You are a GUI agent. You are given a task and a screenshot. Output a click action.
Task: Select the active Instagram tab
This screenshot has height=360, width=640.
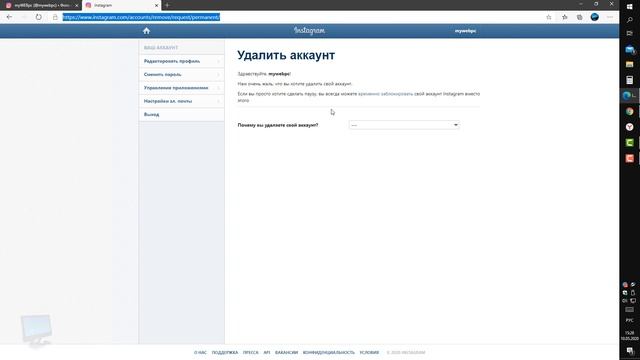122,5
